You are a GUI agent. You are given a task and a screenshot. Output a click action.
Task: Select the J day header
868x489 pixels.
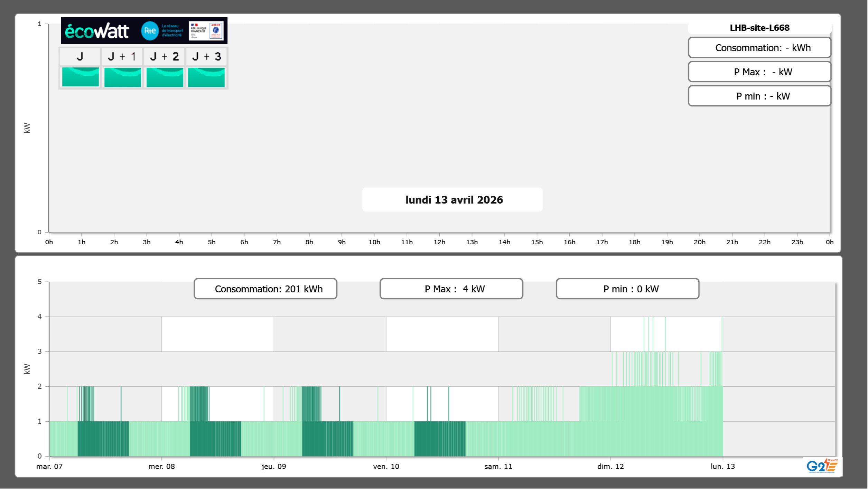coord(80,57)
